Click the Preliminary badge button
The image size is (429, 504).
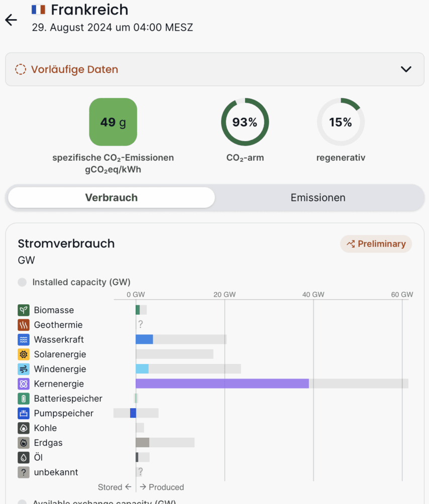click(376, 244)
